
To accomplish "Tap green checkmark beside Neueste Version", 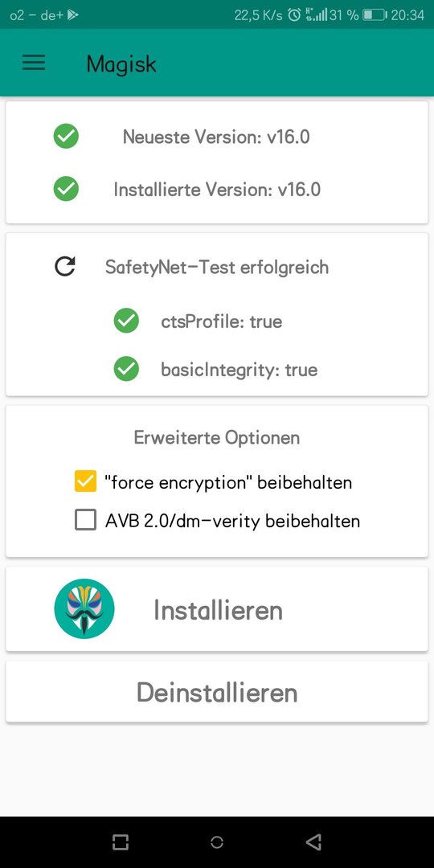I will [x=66, y=136].
